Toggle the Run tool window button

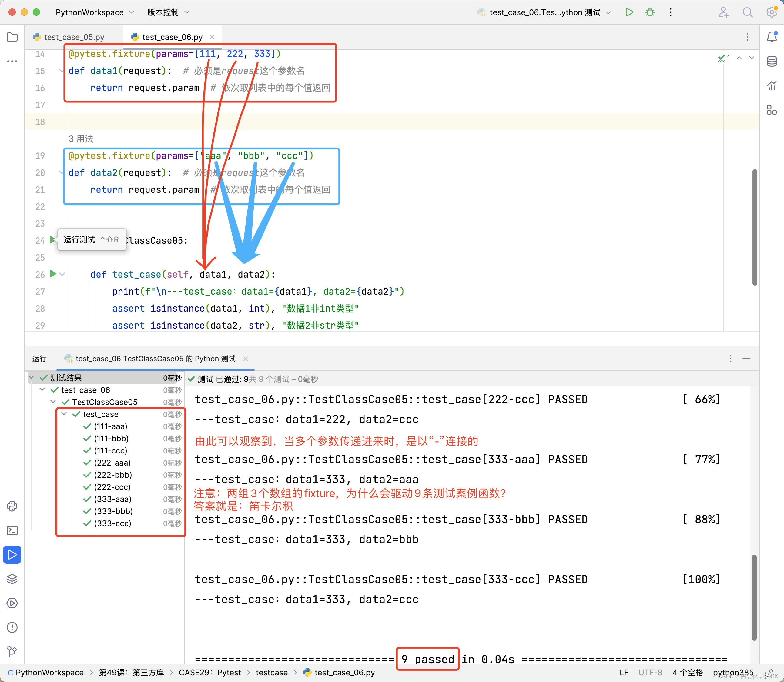(x=12, y=555)
